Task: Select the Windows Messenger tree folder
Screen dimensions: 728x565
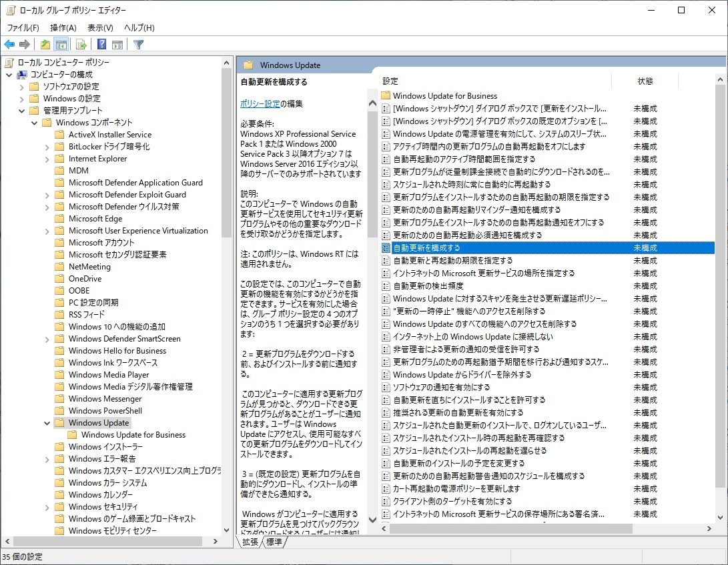Action: pos(105,399)
